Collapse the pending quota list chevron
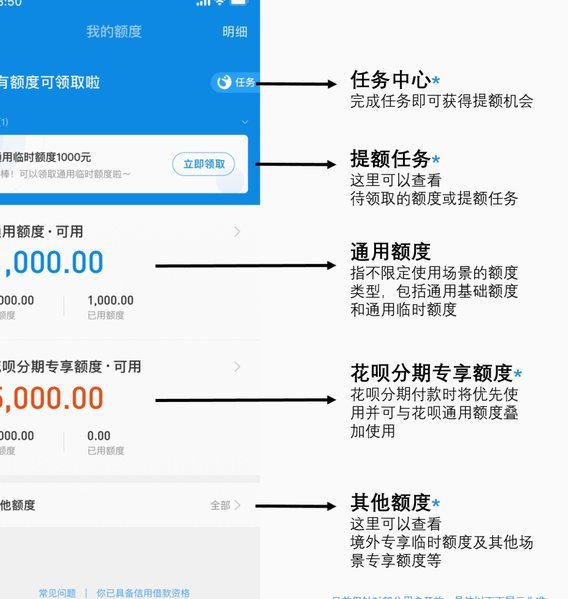Screen dimensions: 568x599 245,122
